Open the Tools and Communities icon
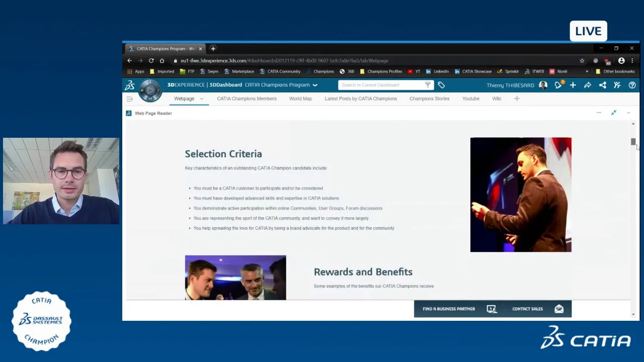 pyautogui.click(x=617, y=85)
